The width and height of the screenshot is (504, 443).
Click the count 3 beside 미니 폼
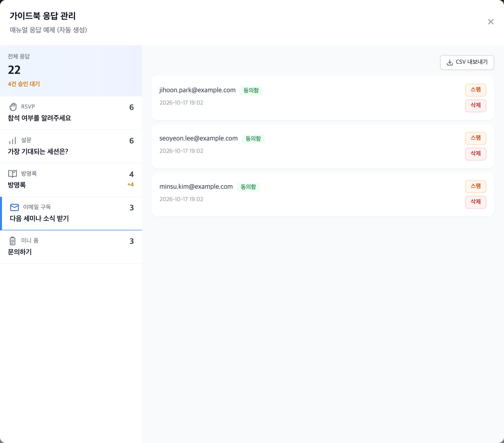(131, 241)
